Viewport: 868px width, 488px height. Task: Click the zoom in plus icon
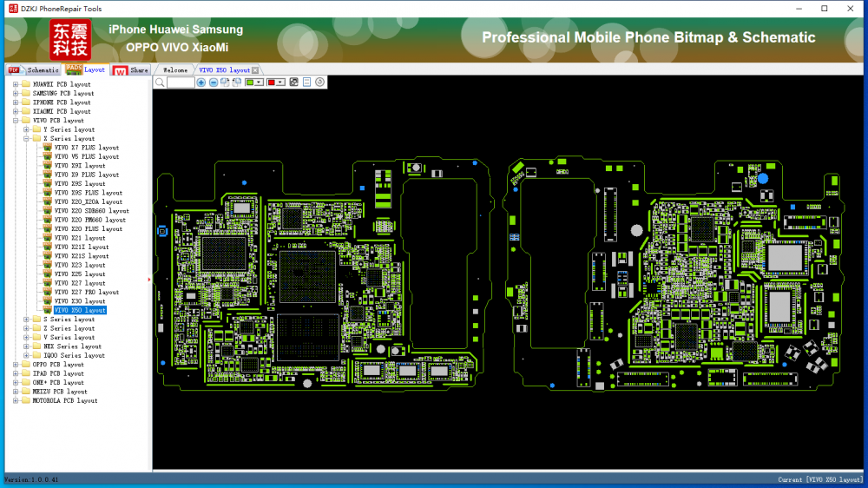tap(201, 82)
